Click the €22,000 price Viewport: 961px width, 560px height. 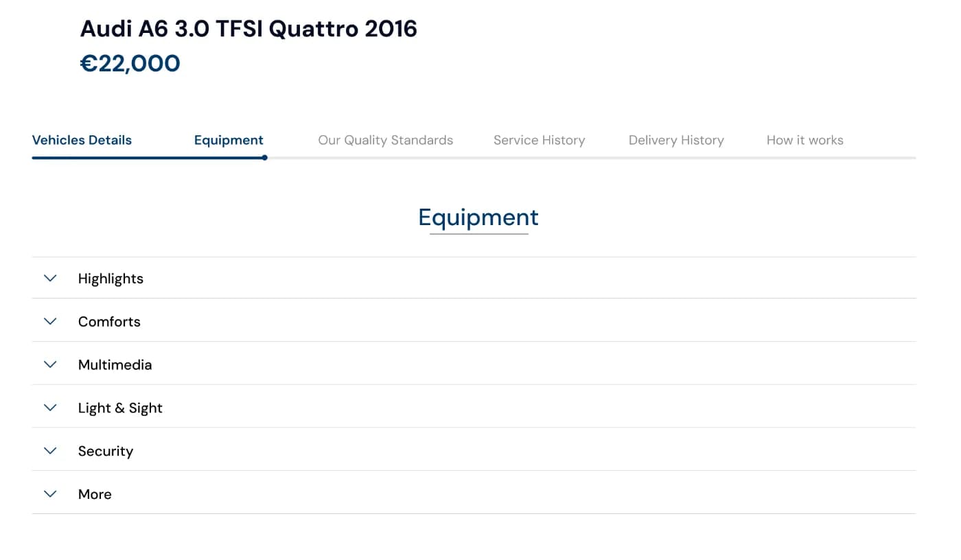(x=130, y=63)
